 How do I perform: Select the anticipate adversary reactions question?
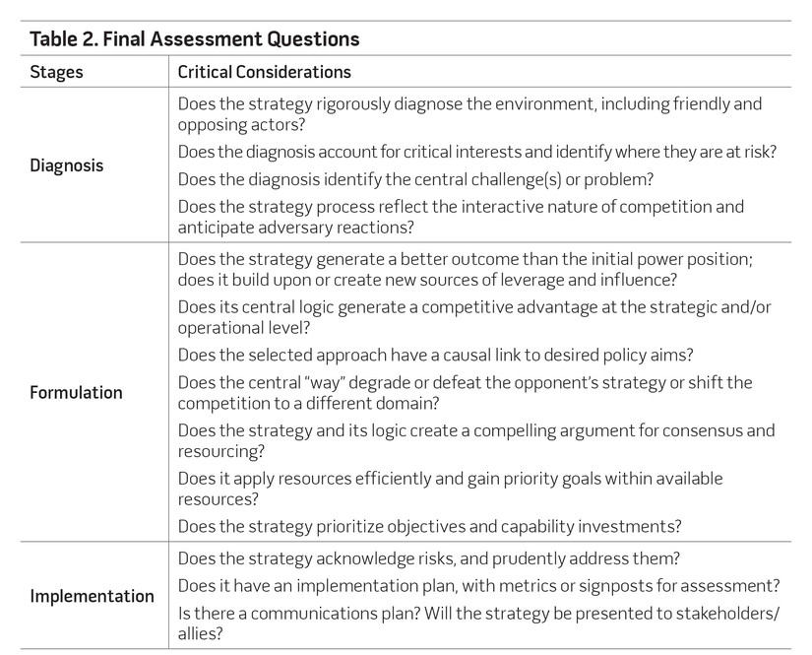point(461,217)
